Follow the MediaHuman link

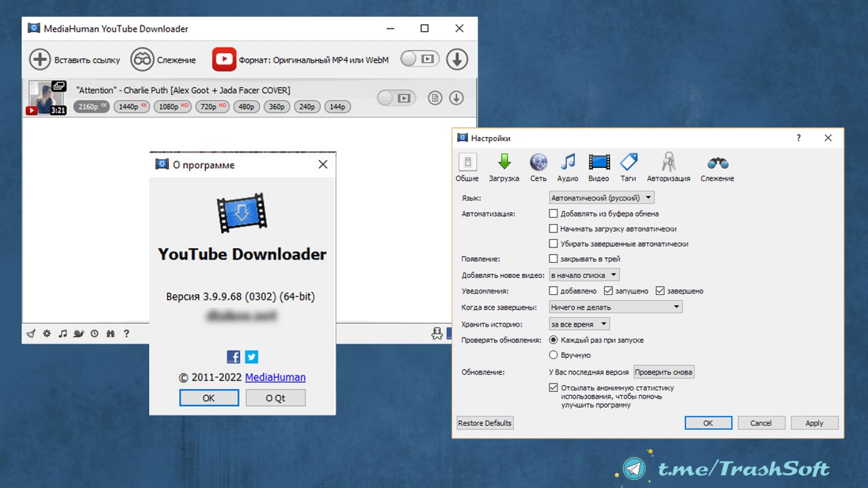click(275, 378)
